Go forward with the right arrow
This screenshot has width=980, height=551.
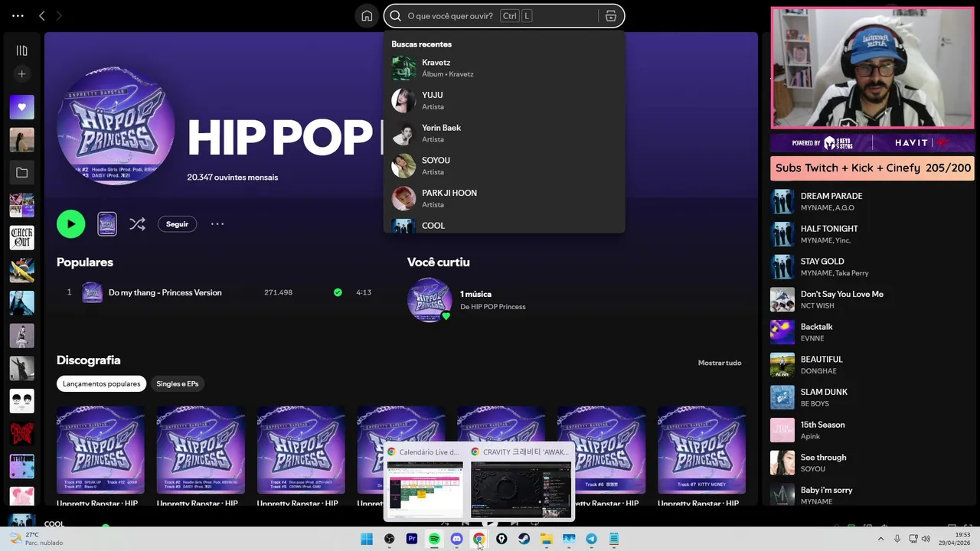(x=59, y=15)
